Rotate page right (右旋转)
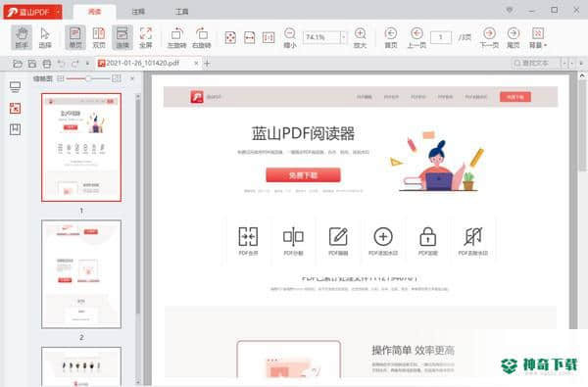The height and width of the screenshot is (387, 588). [202, 37]
